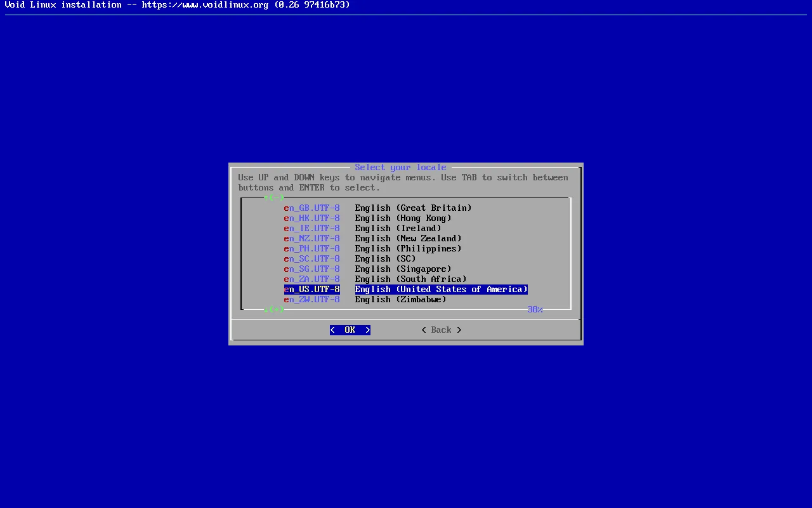812x508 pixels.
Task: Choose English (SC) description
Action: pos(386,259)
